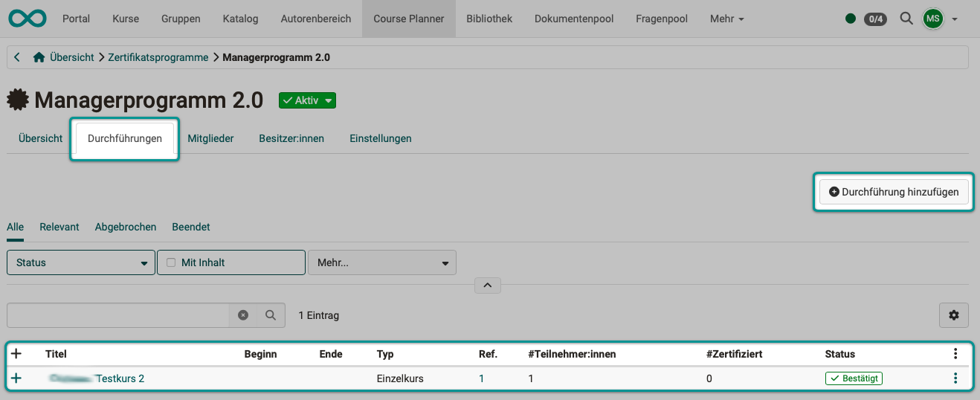Screen dimensions: 980x400
Task: Click the OpenOlat infinity logo
Action: (28, 19)
